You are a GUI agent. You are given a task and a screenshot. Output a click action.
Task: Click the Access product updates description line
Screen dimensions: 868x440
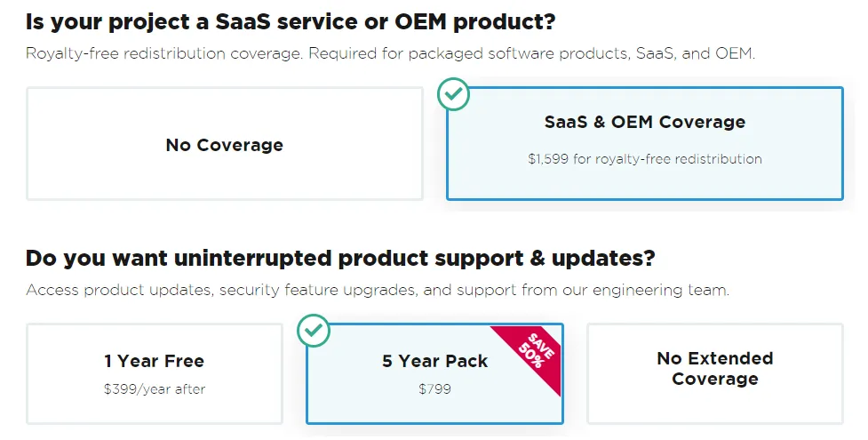point(377,290)
